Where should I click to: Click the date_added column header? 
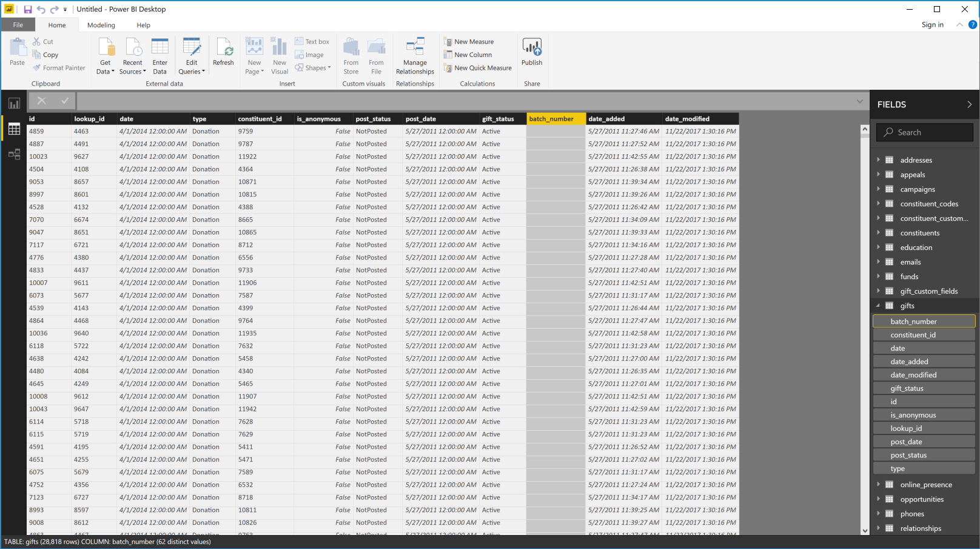pyautogui.click(x=624, y=119)
